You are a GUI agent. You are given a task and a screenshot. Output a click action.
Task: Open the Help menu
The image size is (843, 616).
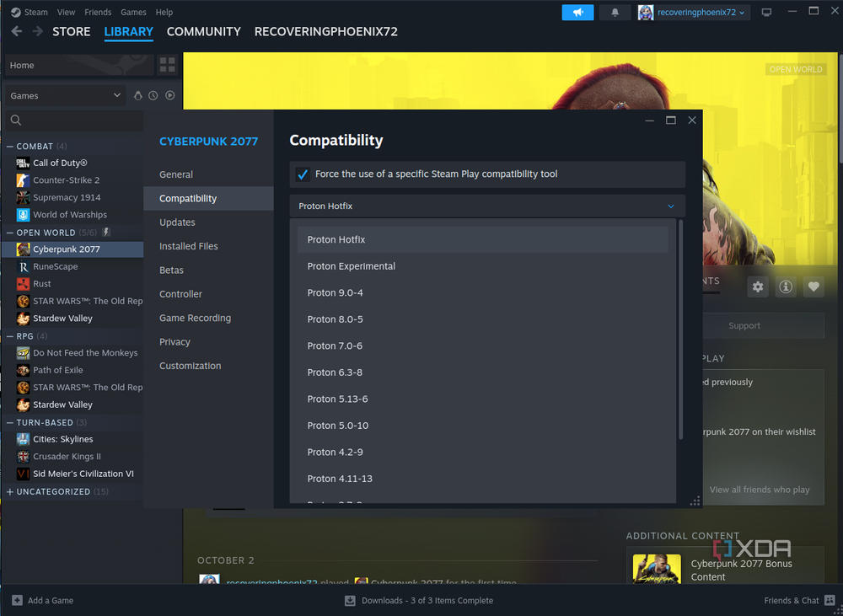(164, 12)
